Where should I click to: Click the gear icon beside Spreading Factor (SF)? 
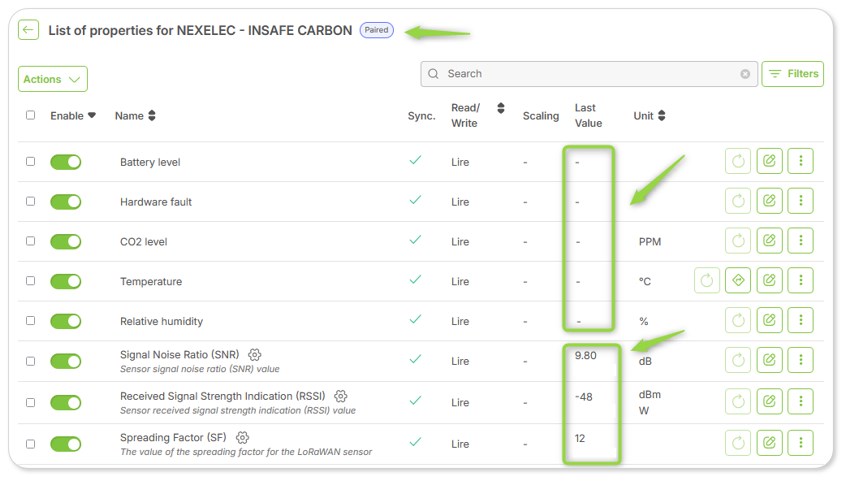pos(243,437)
